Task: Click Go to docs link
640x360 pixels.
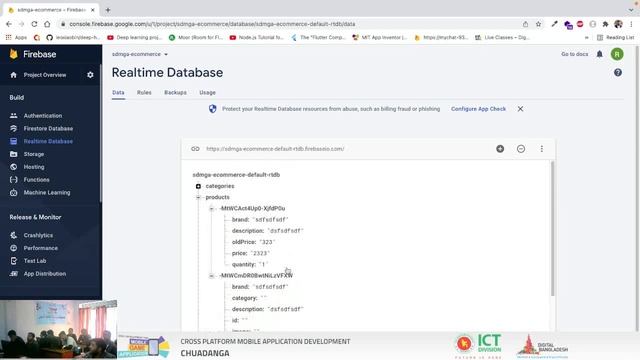Action: pyautogui.click(x=575, y=54)
